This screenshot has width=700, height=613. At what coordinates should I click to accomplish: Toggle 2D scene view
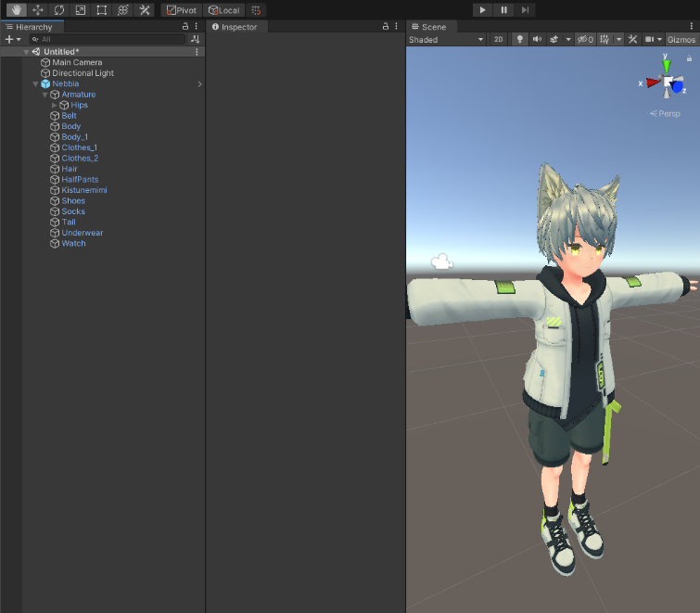(x=498, y=40)
